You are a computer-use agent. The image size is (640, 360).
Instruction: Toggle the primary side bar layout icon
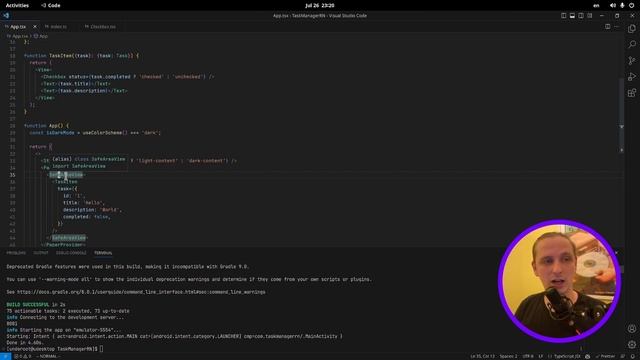[564, 16]
